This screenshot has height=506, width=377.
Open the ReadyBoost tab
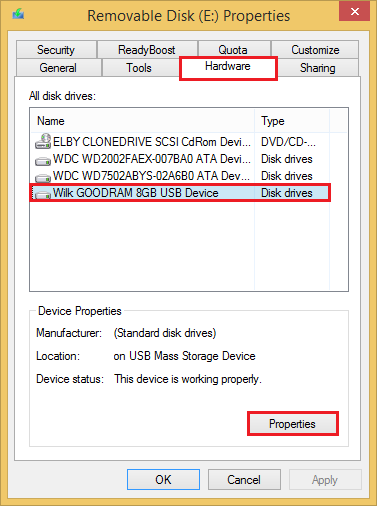tap(147, 50)
